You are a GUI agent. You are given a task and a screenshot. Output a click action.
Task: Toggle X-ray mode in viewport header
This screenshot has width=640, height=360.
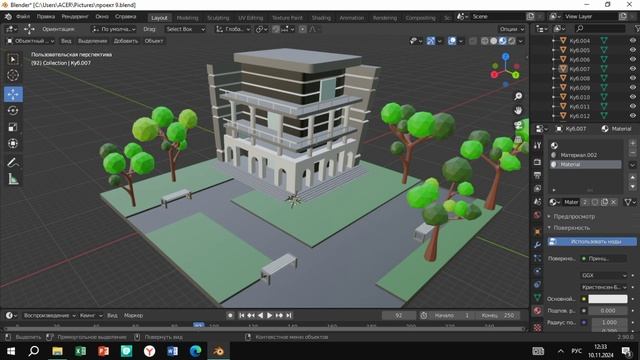[x=473, y=41]
